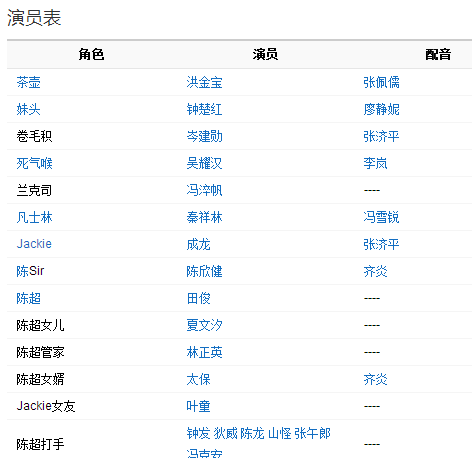The width and height of the screenshot is (472, 458).
Task: Open the 陈龙 link in 陈超打手 row
Action: (252, 433)
